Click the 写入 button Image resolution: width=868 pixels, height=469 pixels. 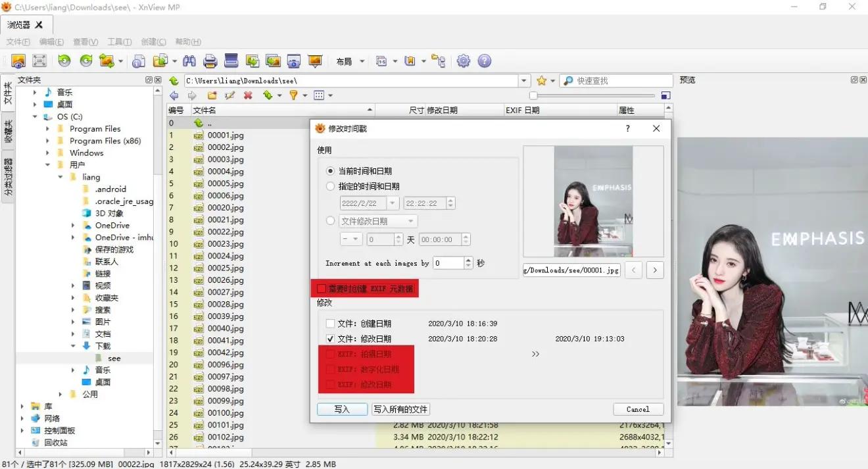[342, 409]
